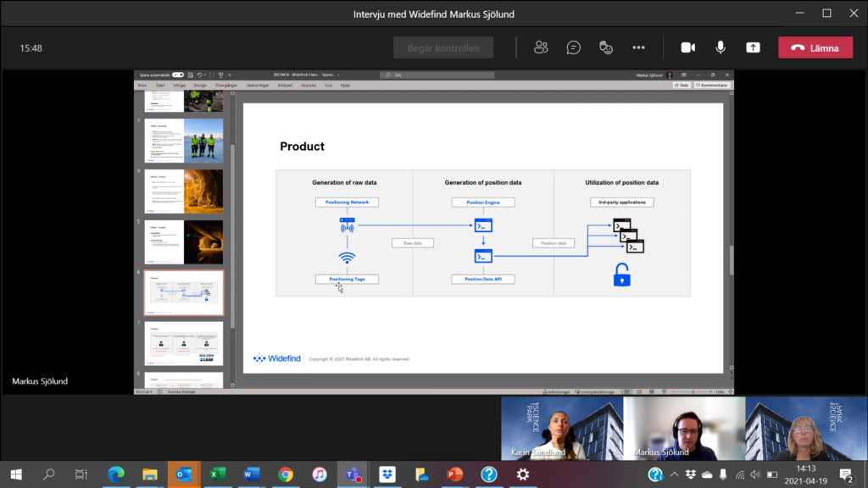Toggle Spara automatiskt switch in PowerPoint

[x=178, y=75]
